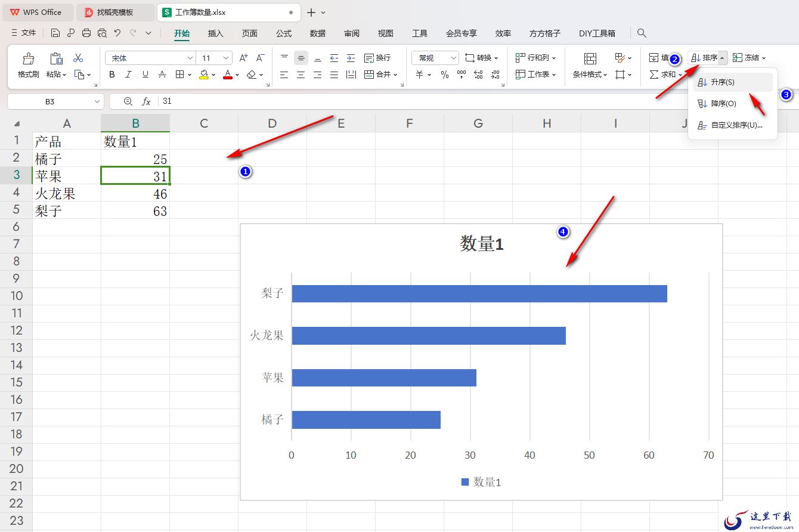Click the Thousands separator icon
799x532 pixels.
[x=461, y=75]
